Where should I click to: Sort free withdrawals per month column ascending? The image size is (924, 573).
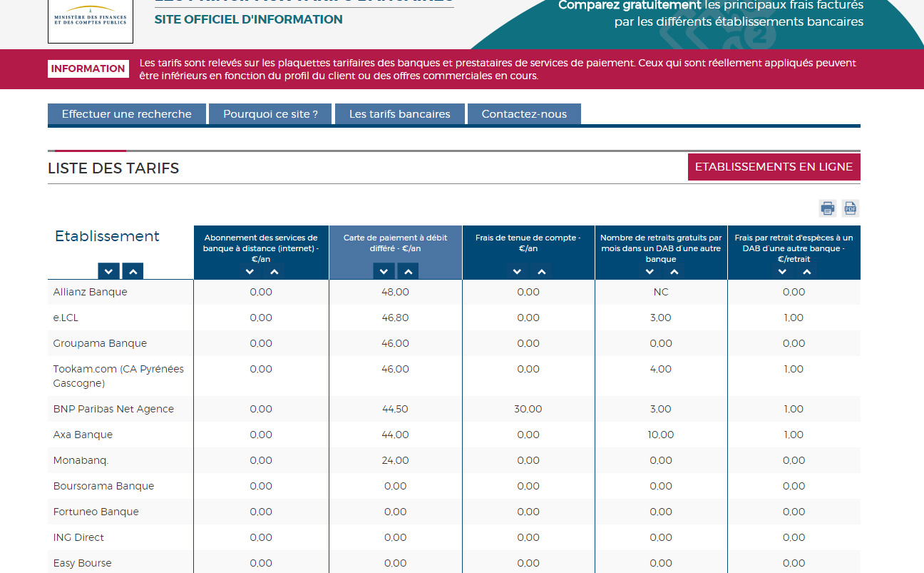[x=674, y=272]
